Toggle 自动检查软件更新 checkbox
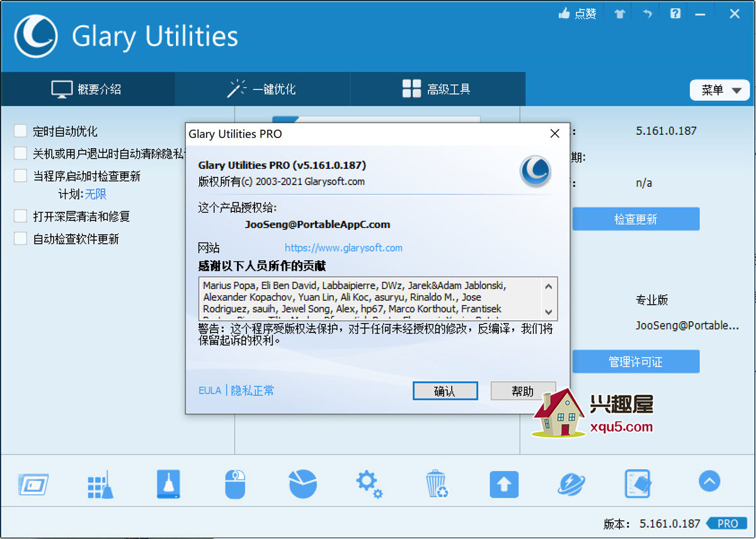Image resolution: width=756 pixels, height=539 pixels. coord(21,239)
